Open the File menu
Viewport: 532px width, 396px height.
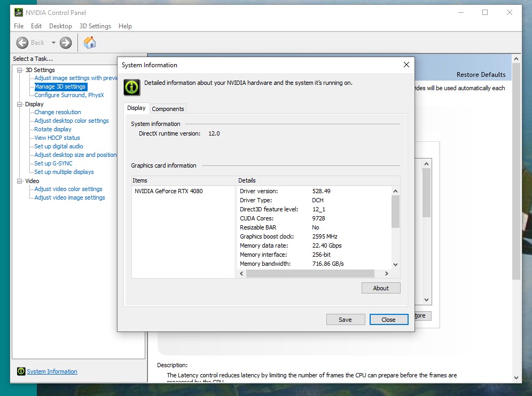point(19,26)
